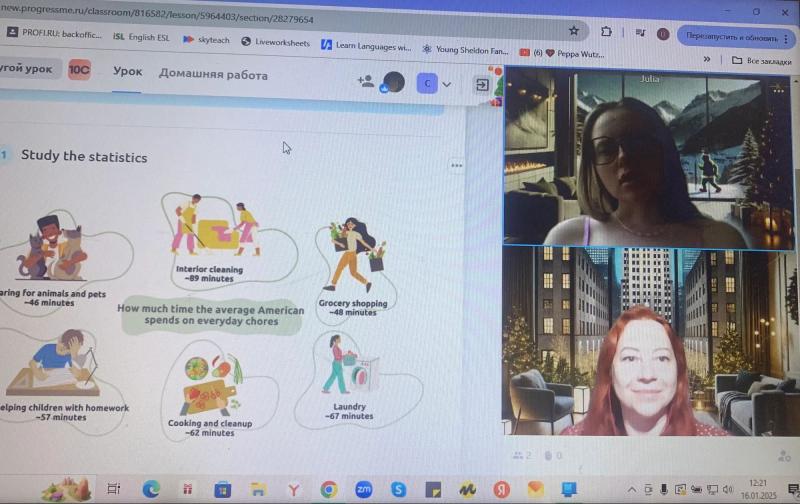800x504 pixels.
Task: Toggle the volume speaker icon in the tray
Action: tap(728, 490)
